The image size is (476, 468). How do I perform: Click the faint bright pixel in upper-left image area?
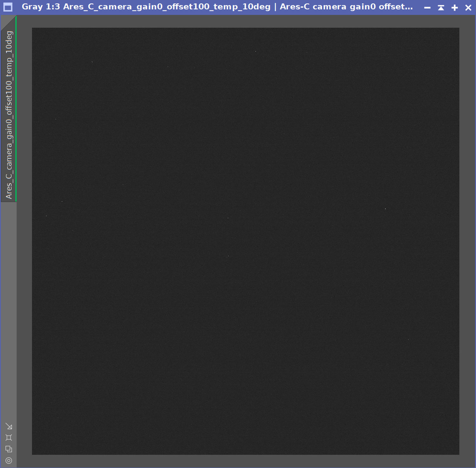[x=92, y=62]
